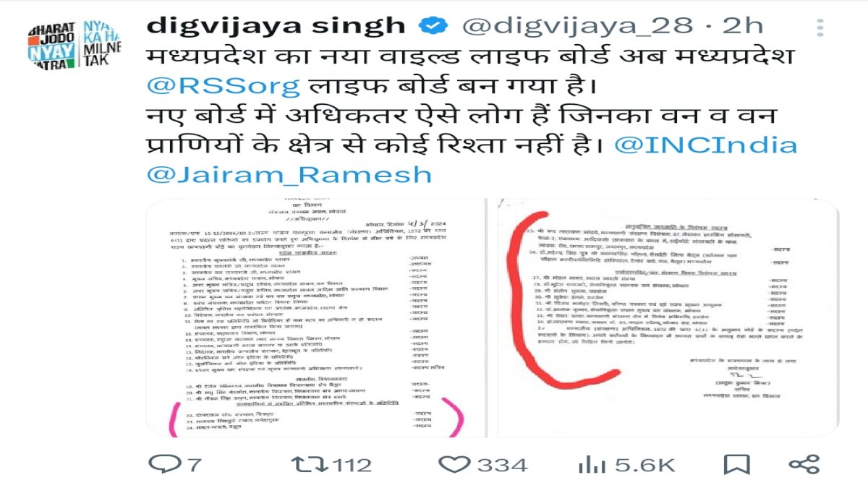The width and height of the screenshot is (868, 488).
Task: Click the blue verified badge
Action: click(433, 26)
